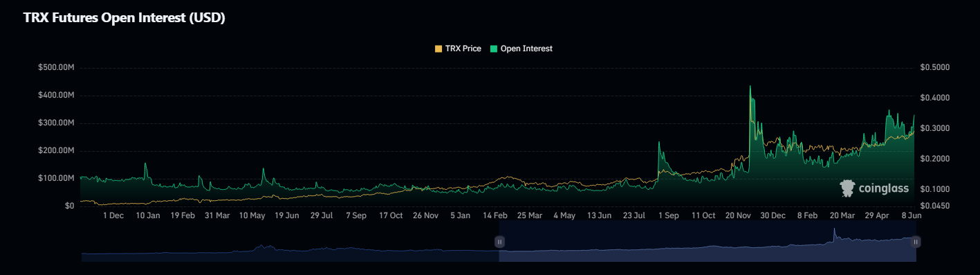Grab the left range slider handle

click(x=499, y=242)
